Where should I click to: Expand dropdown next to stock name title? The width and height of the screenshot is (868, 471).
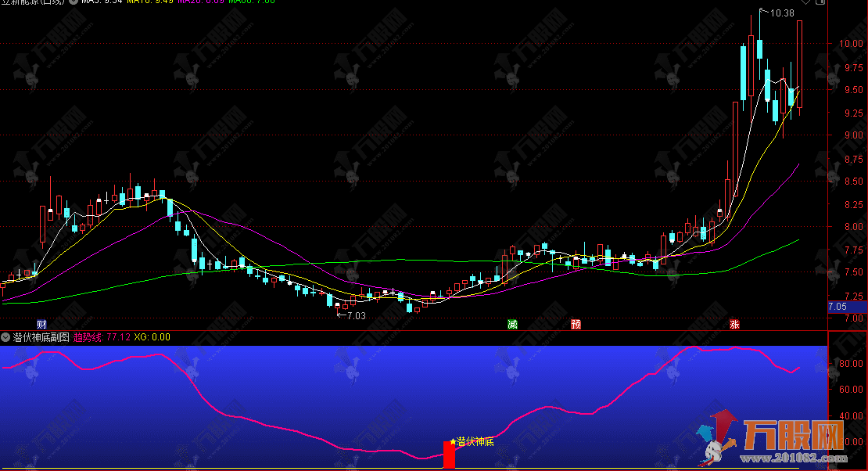74,2
